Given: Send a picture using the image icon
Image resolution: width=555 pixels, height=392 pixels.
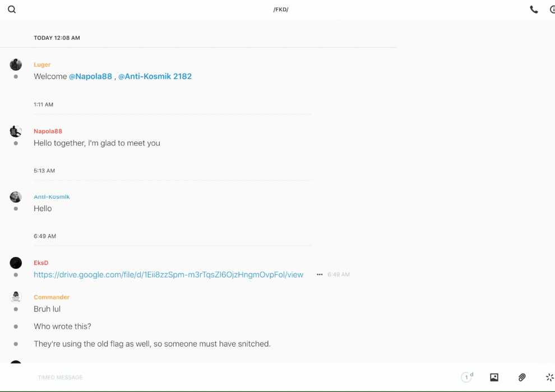Looking at the screenshot, I should click(x=494, y=377).
